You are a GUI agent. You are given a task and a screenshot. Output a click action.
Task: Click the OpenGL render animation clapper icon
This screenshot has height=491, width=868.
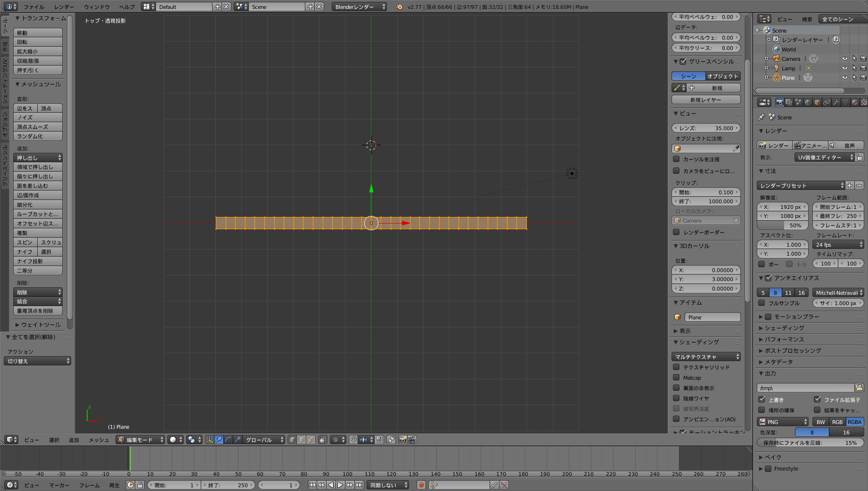pos(412,440)
